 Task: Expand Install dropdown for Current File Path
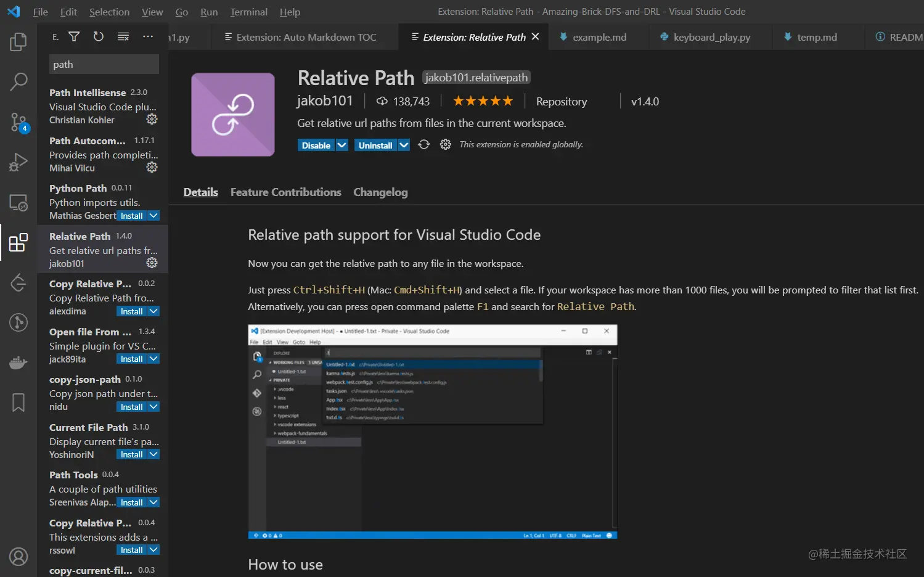[154, 454]
